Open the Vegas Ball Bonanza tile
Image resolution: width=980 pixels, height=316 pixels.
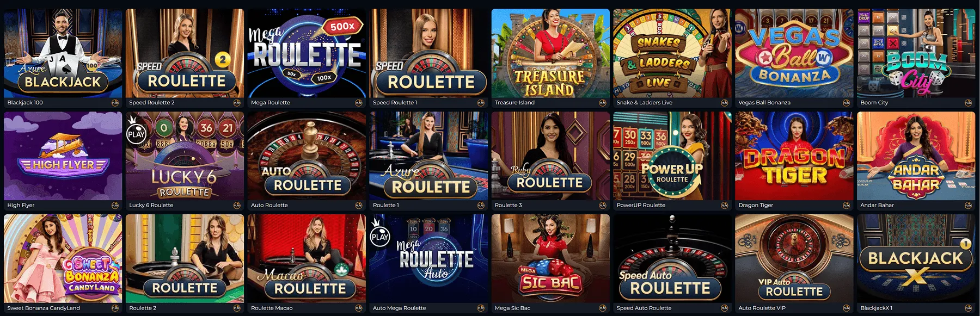click(794, 53)
